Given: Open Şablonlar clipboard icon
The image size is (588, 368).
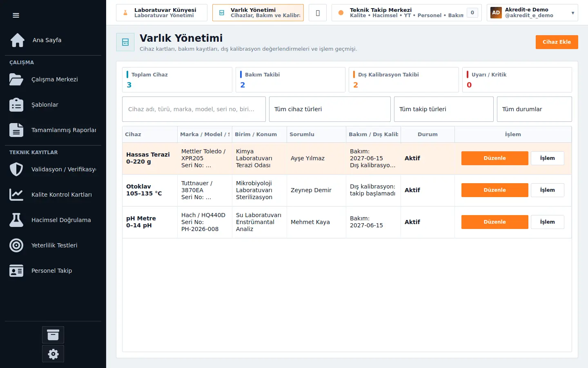Looking at the screenshot, I should 16,105.
